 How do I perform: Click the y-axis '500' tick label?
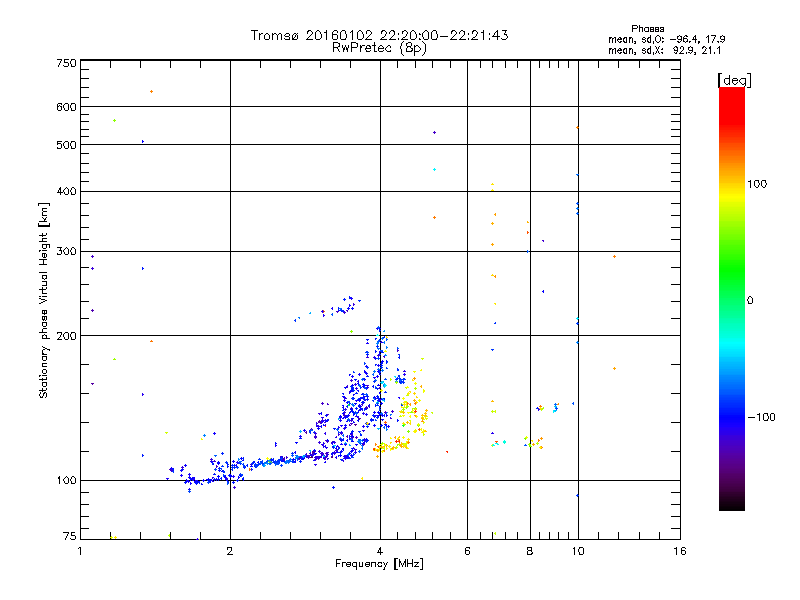point(66,145)
